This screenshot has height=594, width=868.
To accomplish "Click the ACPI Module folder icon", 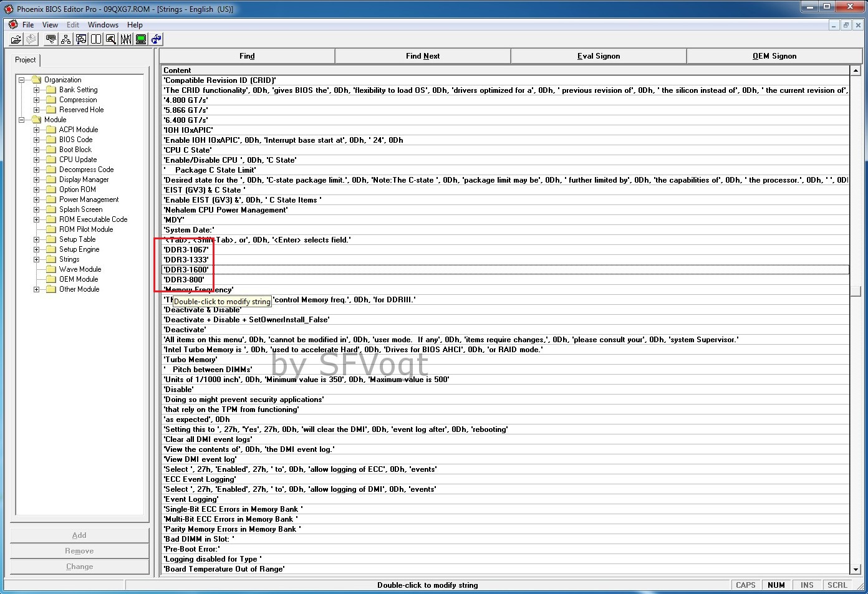I will click(51, 130).
